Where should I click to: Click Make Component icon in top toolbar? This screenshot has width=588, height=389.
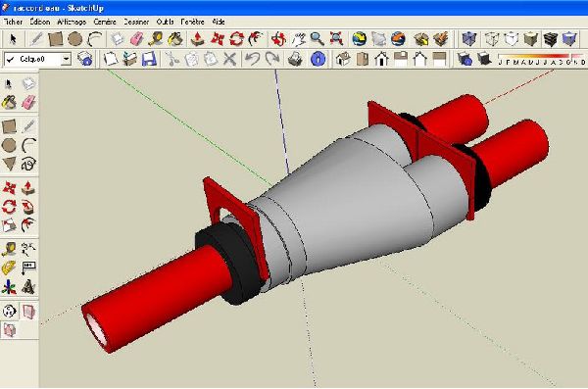click(117, 39)
